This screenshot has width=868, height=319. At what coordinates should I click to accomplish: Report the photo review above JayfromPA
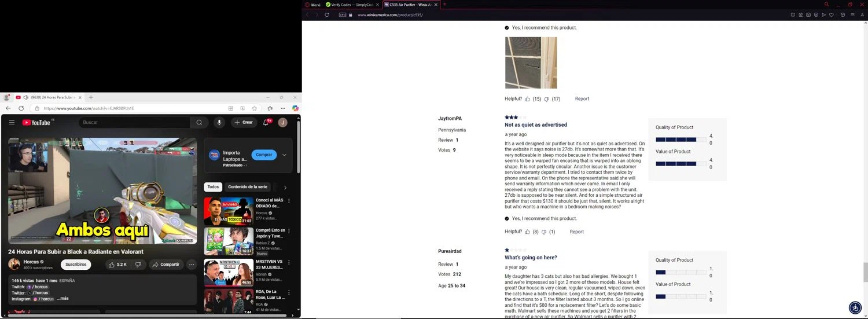(582, 99)
